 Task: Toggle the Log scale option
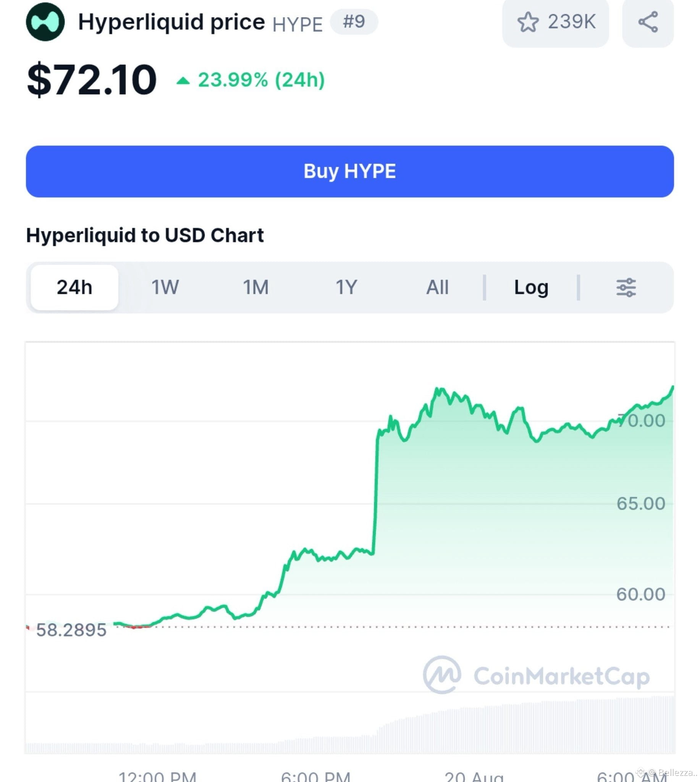[531, 287]
